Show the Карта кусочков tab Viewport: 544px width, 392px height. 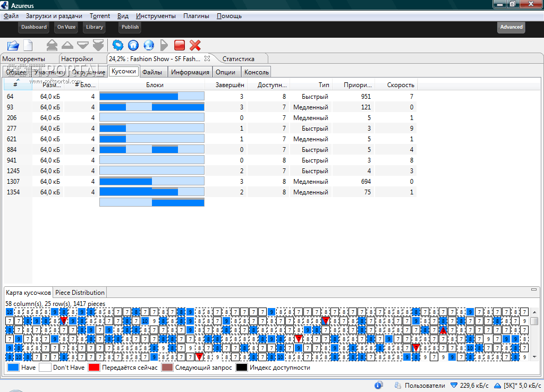(29, 293)
